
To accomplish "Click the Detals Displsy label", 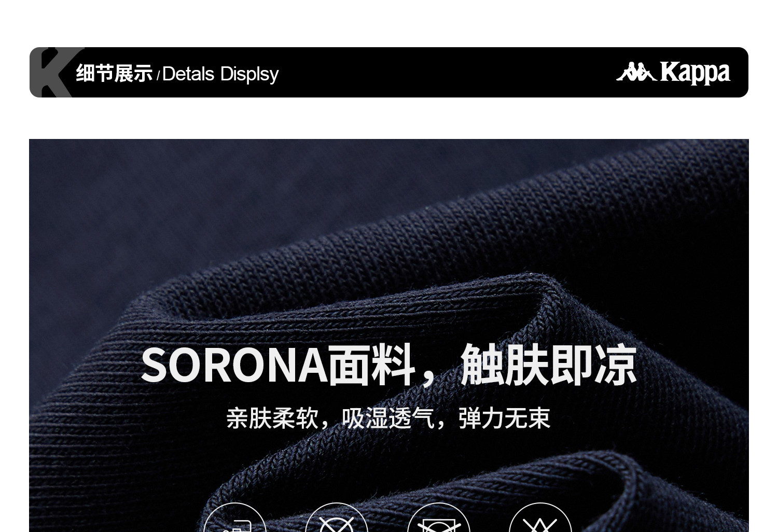I will (x=220, y=74).
